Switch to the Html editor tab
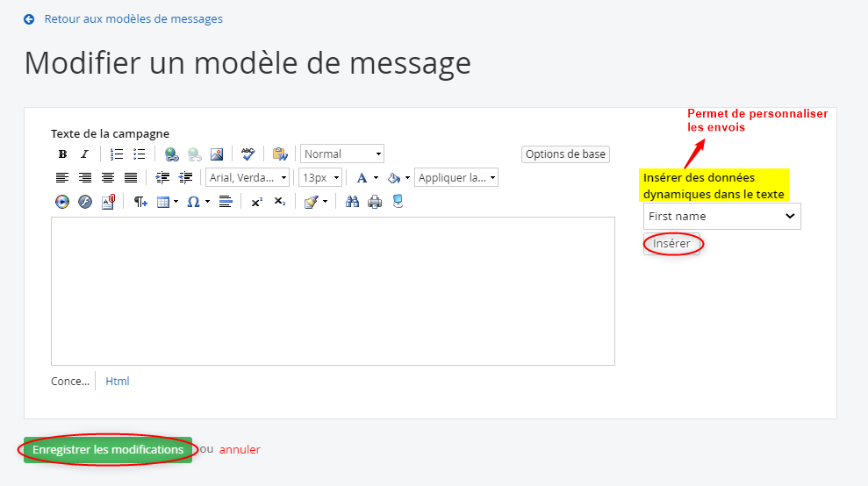868x486 pixels. click(118, 382)
